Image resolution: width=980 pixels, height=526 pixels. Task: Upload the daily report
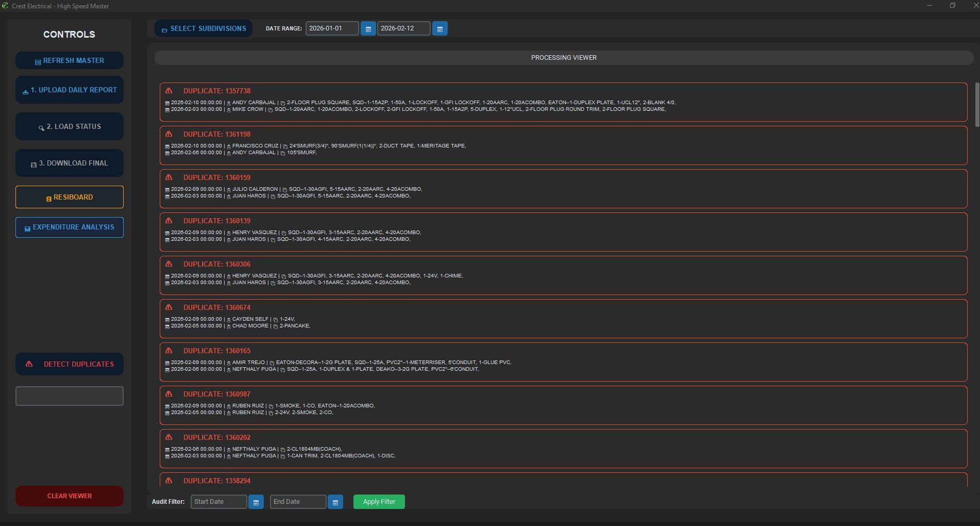click(x=70, y=90)
